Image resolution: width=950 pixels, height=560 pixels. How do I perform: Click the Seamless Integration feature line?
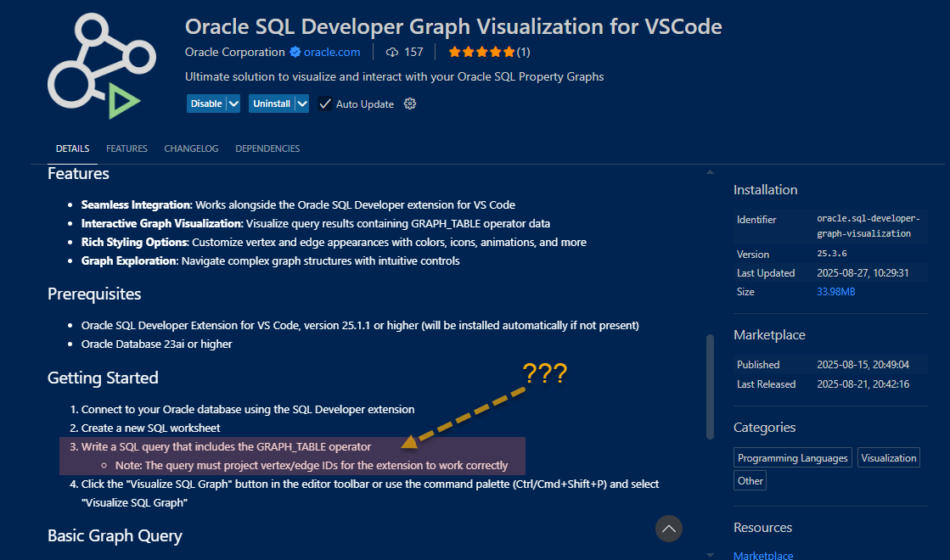tap(298, 204)
